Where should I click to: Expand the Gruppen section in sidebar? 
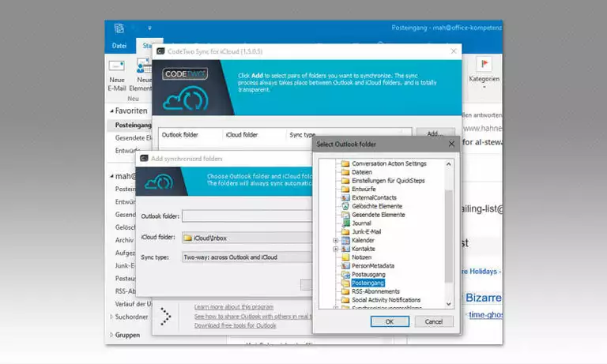coord(111,335)
